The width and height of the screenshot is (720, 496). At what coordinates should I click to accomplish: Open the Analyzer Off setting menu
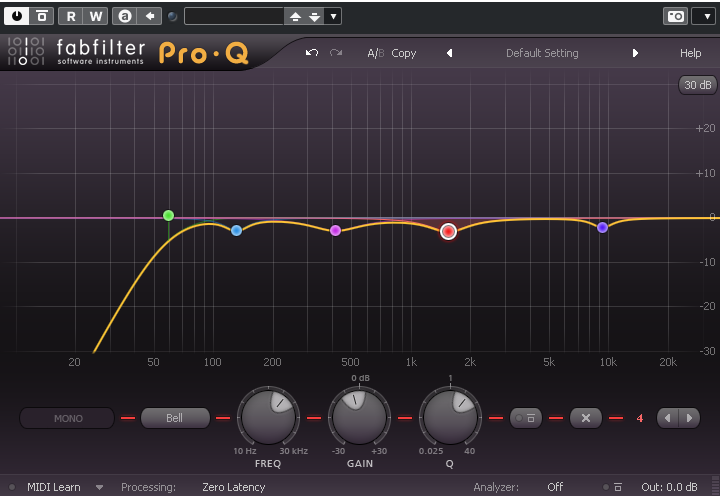point(555,487)
